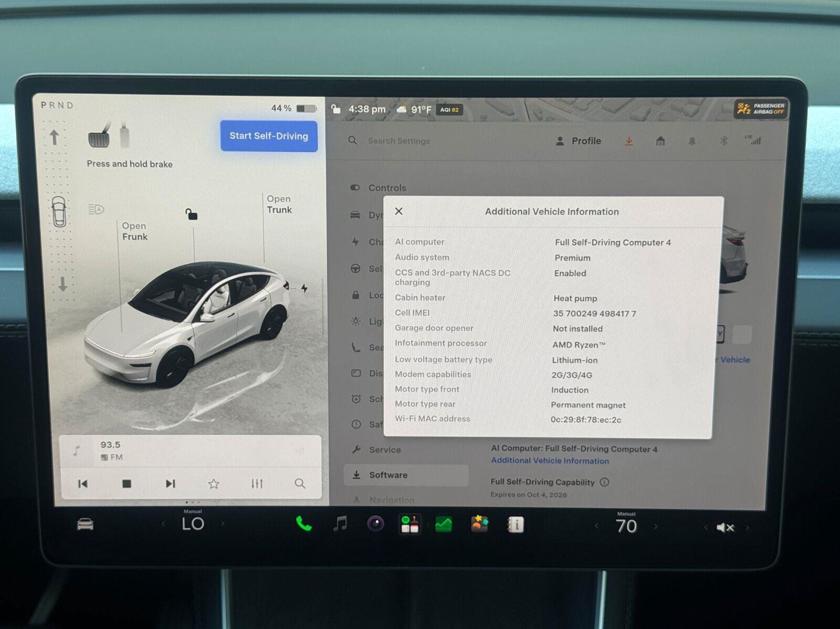Open the Controls settings section
The image size is (840, 629).
378,187
